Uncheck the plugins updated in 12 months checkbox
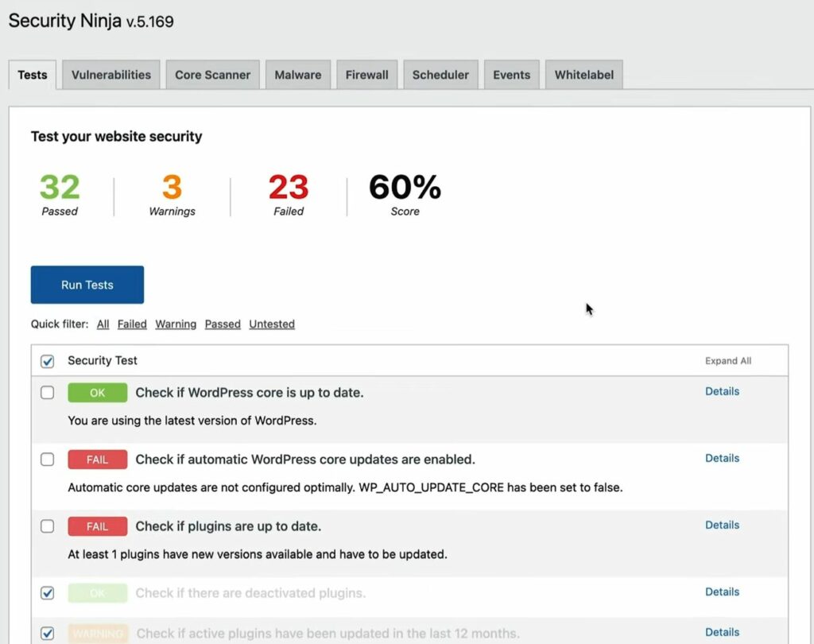This screenshot has width=814, height=644. point(47,634)
